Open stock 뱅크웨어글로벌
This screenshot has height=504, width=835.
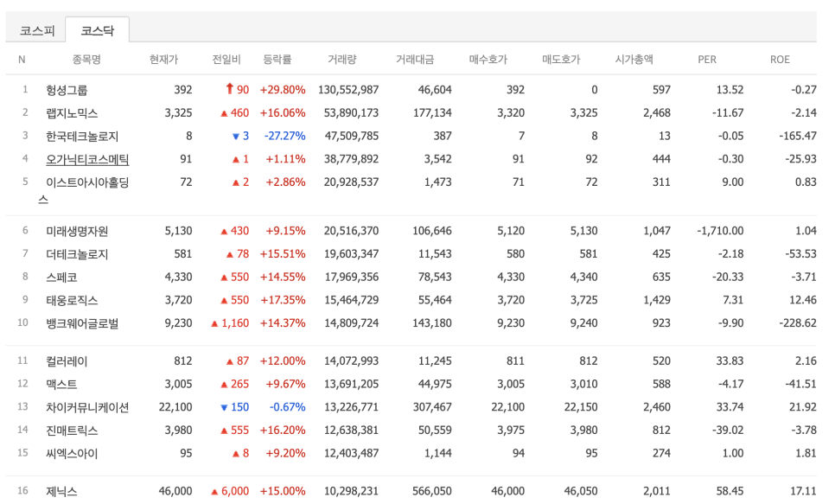pyautogui.click(x=82, y=323)
